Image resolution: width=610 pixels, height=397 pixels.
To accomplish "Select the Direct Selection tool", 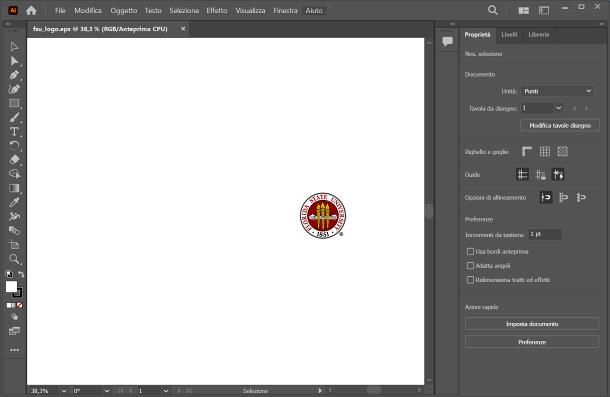I will [14, 61].
